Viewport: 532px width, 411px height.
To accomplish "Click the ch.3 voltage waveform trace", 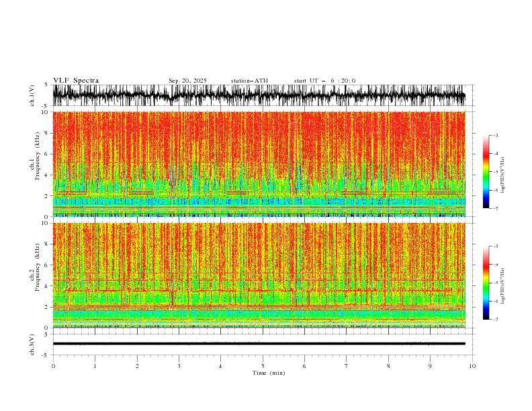I will tap(259, 344).
